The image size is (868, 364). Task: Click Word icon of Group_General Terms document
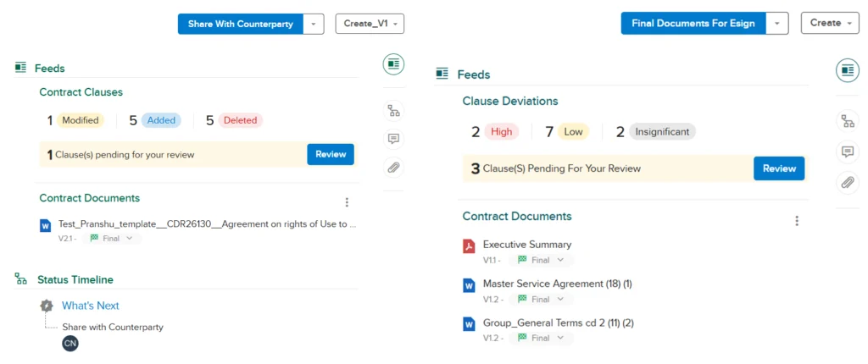click(469, 324)
